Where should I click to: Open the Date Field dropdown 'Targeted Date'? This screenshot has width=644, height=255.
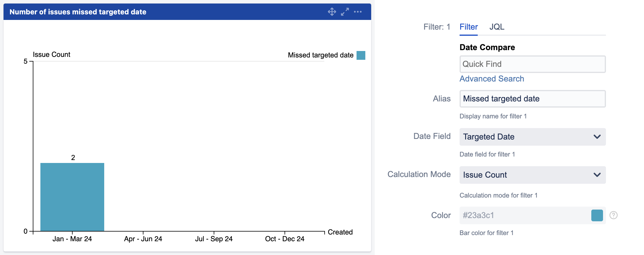coord(532,137)
